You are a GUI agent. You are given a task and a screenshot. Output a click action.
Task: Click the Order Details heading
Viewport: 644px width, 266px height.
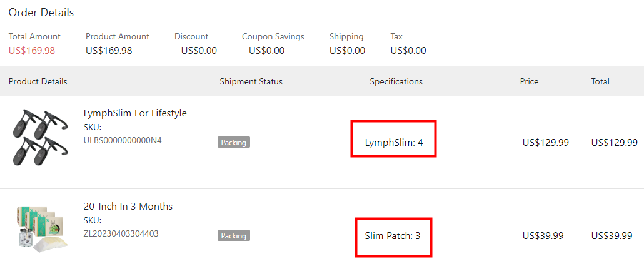point(41,13)
